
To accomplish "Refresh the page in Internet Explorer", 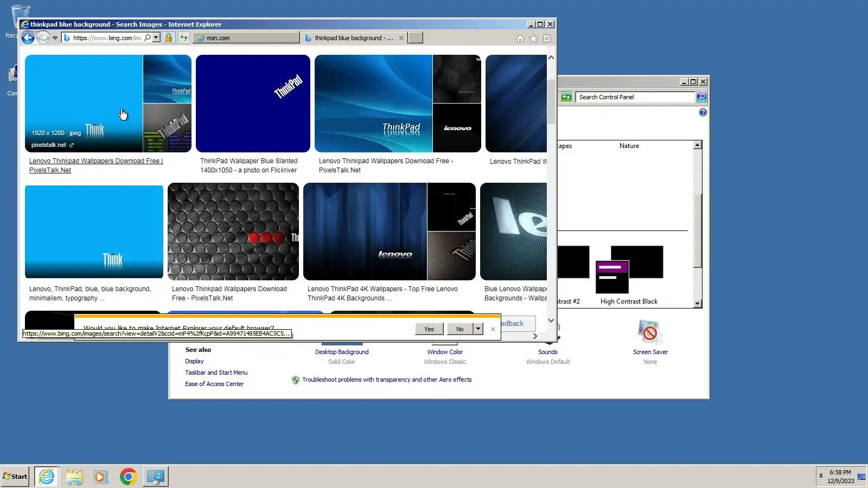I will pyautogui.click(x=184, y=38).
